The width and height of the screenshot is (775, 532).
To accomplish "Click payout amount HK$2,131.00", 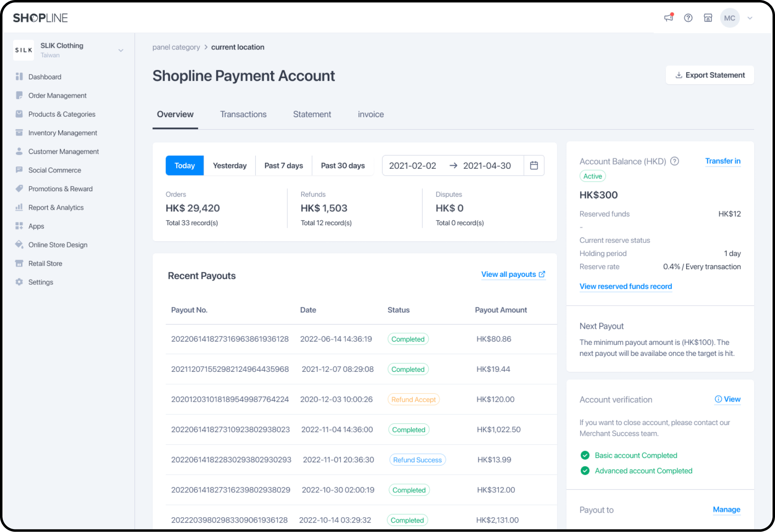I will pos(497,520).
